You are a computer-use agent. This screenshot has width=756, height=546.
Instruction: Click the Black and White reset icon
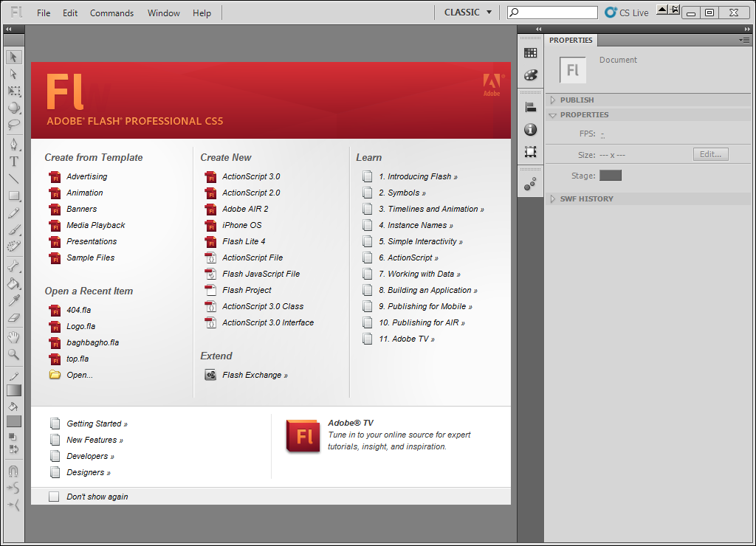13,436
